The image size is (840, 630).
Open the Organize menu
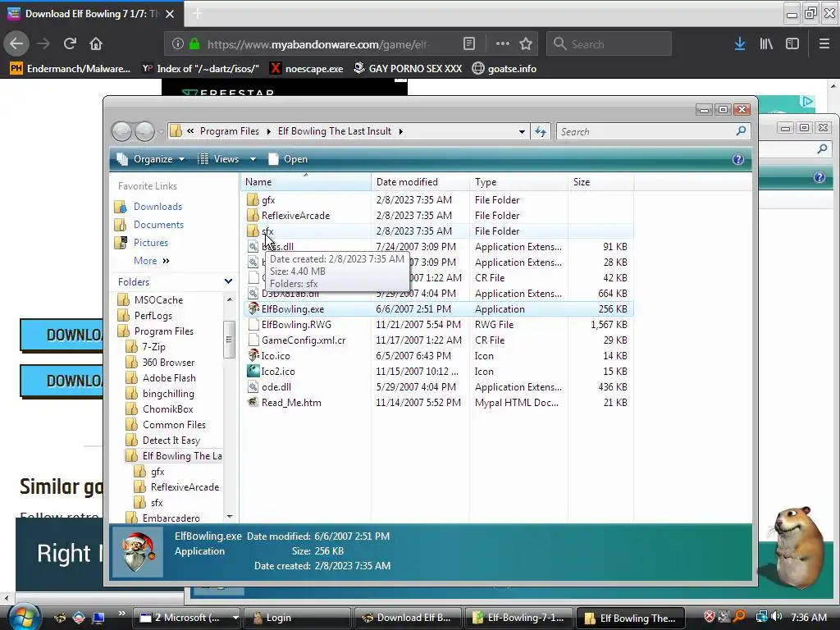151,159
